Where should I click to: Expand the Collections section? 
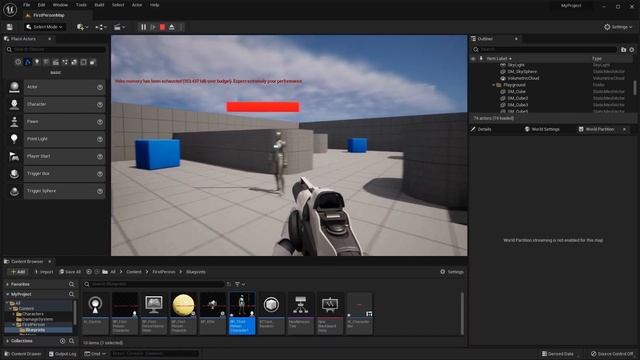coord(7,341)
